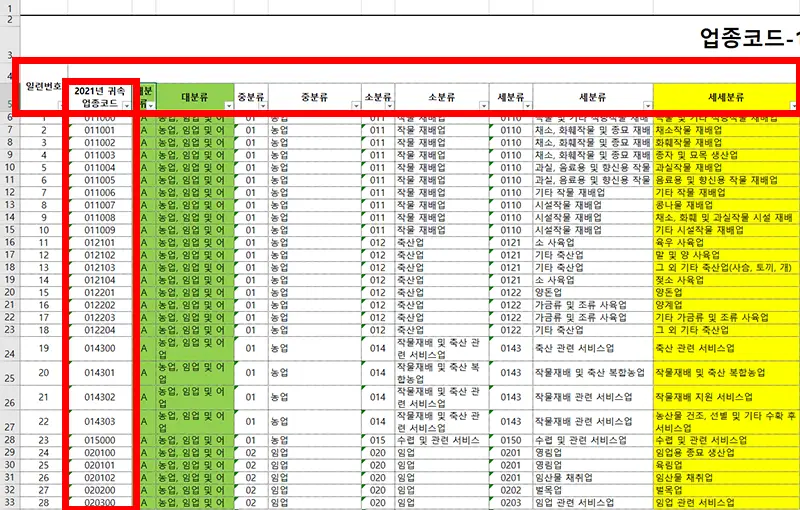Select the 채소작물 재배업 cell

click(x=726, y=131)
